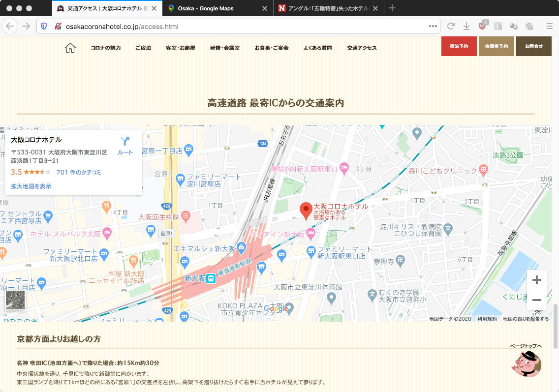Open 利用規約 map terms link

click(487, 319)
